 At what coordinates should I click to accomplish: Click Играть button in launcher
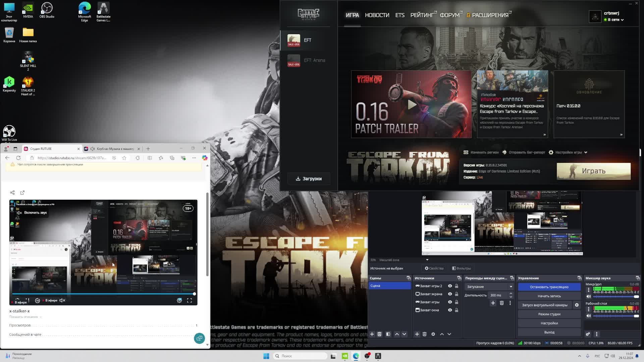[x=593, y=171]
